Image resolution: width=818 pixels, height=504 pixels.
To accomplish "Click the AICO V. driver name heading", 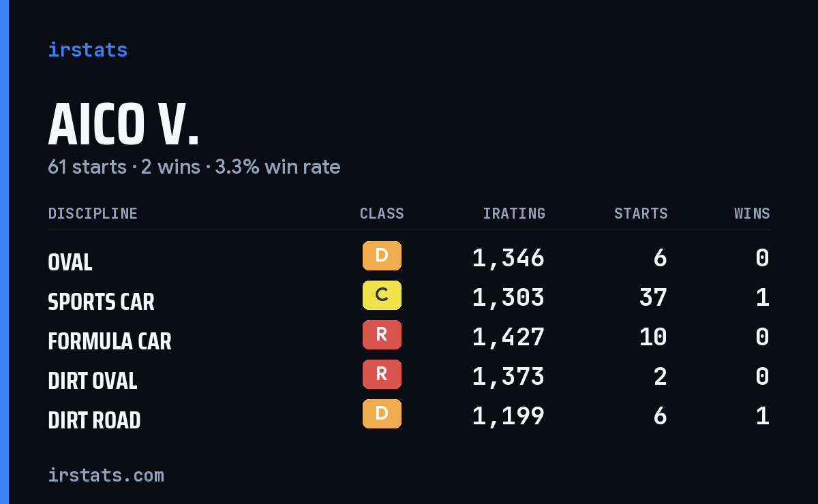I will point(123,125).
